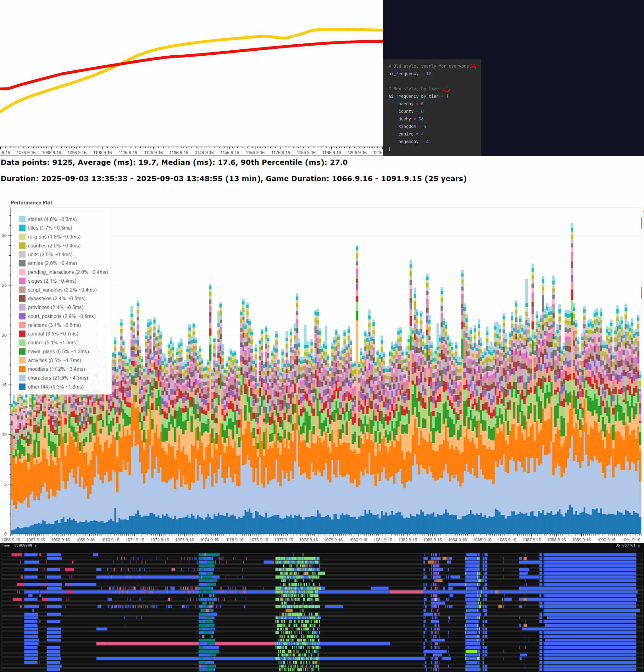Select the combat legend swatch
Screen dimensions: 644x672
click(22, 334)
